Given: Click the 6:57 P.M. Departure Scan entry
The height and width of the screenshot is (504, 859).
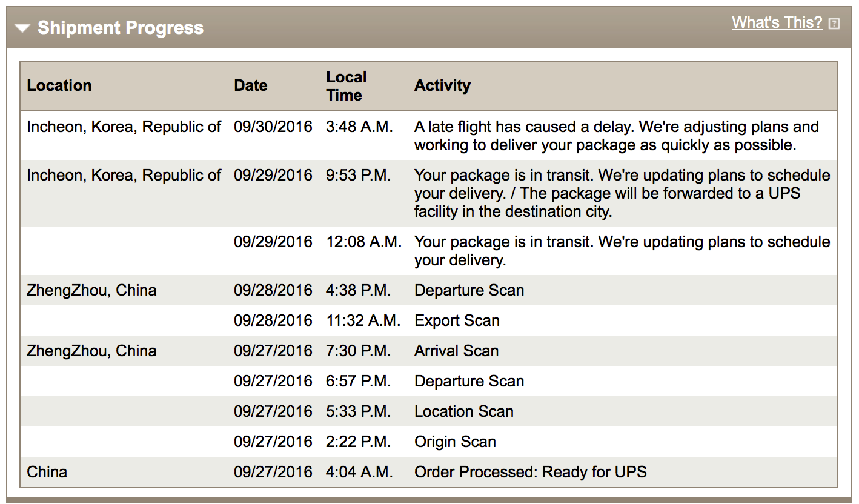Looking at the screenshot, I should pyautogui.click(x=469, y=381).
